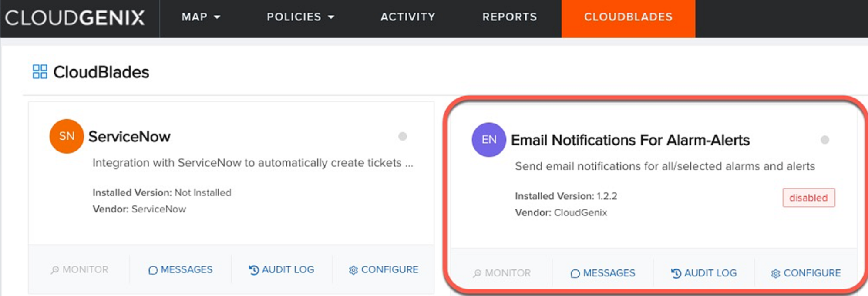
Task: Click the Email Notifications Monitor button
Action: click(x=502, y=273)
